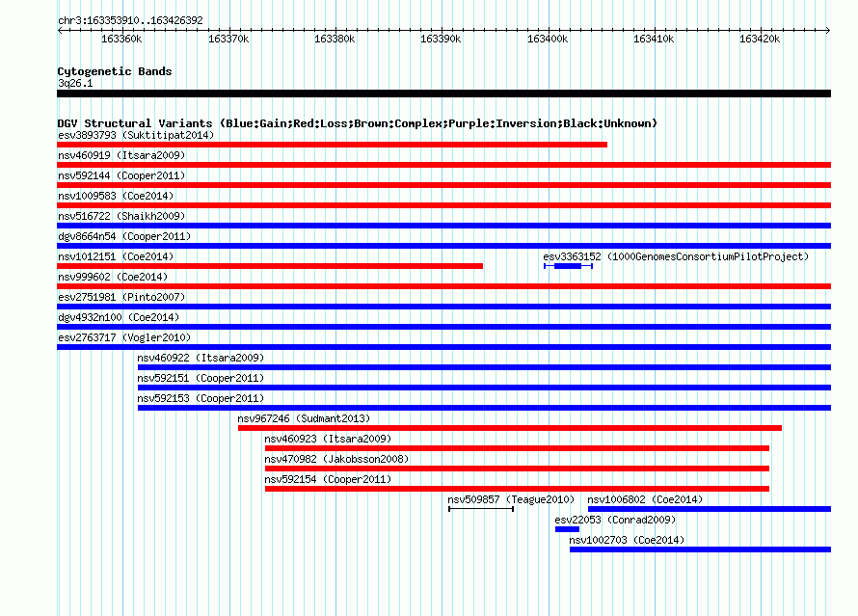Viewport: 858px width, 616px height.
Task: Select the esv3363152 1000GenomesConsortiumPilotProject label
Action: (x=676, y=256)
